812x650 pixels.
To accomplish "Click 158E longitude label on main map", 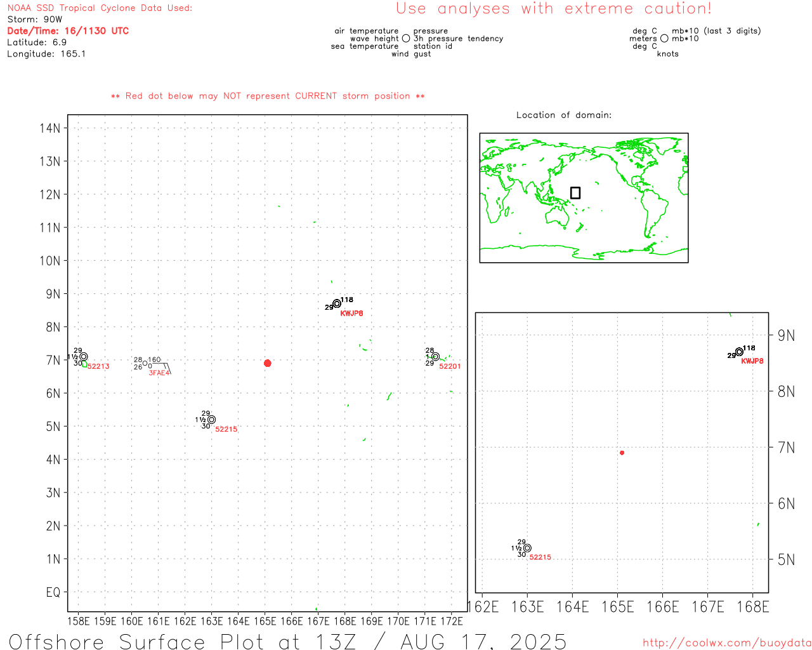I will click(x=79, y=621).
